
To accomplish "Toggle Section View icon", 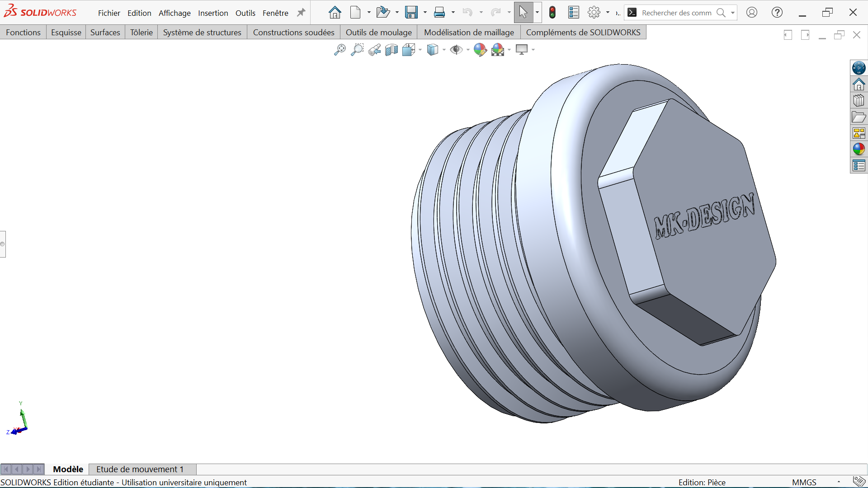I will 392,50.
